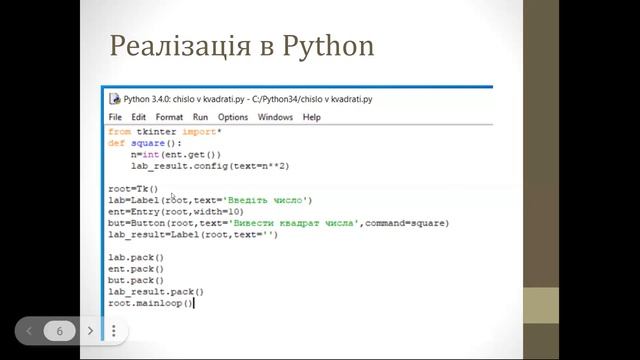Click the Python IDLE file icon in title bar
This screenshot has height=360, width=640.
tap(115, 99)
